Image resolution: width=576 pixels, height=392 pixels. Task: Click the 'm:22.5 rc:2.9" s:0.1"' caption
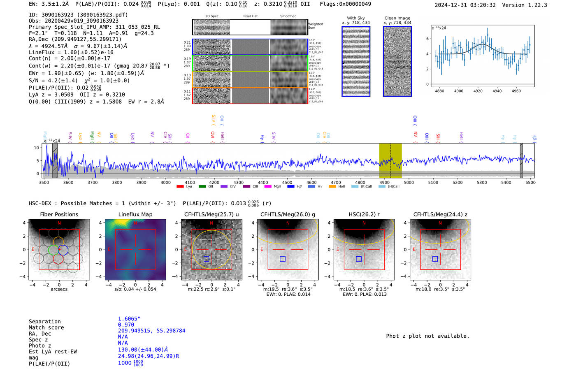(211, 289)
